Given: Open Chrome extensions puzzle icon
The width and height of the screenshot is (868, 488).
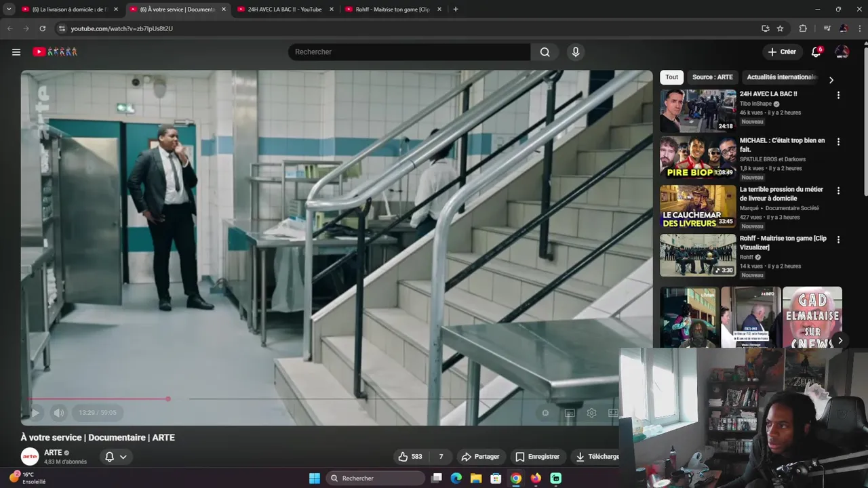Looking at the screenshot, I should pyautogui.click(x=803, y=28).
